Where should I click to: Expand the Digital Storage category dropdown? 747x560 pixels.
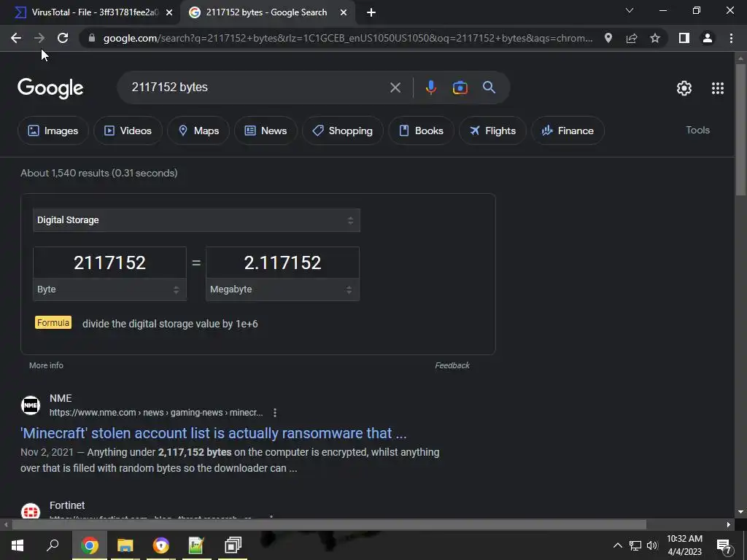(x=196, y=220)
